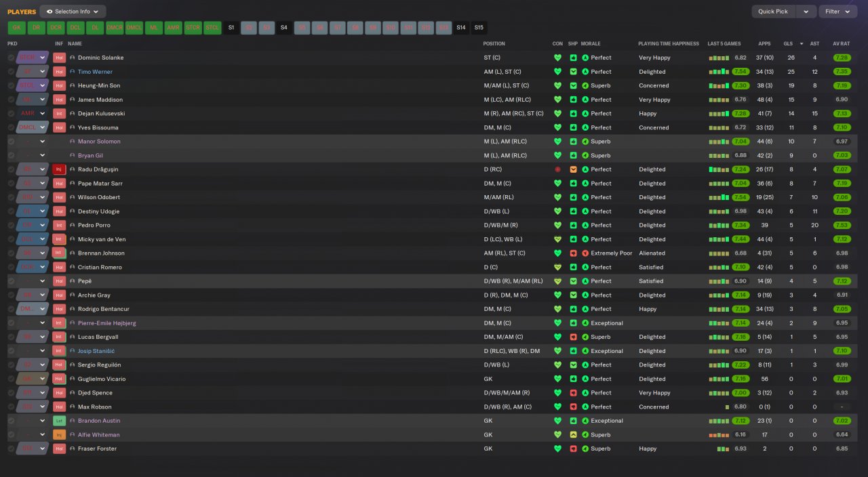Toggle the picked checkmark for Manor Solomon
Viewport: 868px width, 477px height.
click(11, 142)
